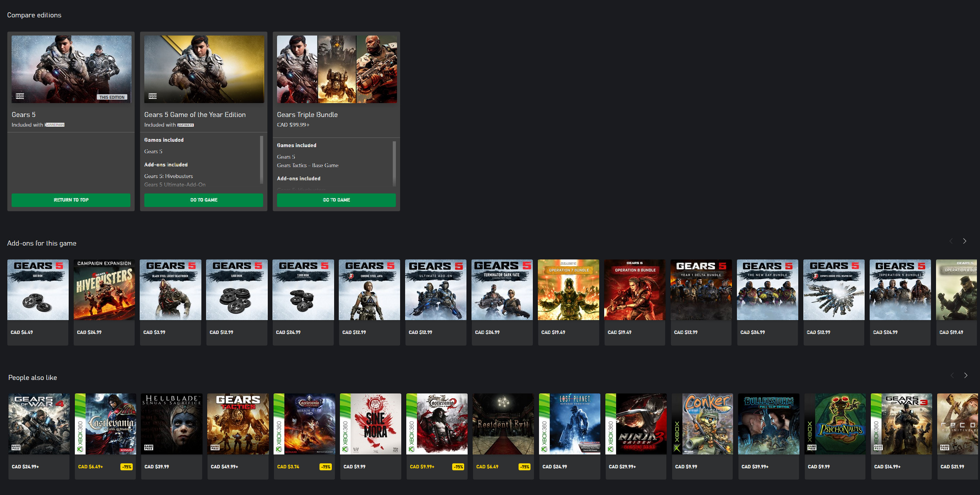
Task: Open Gears 5 Game of the Year Edition artwork
Action: (204, 70)
